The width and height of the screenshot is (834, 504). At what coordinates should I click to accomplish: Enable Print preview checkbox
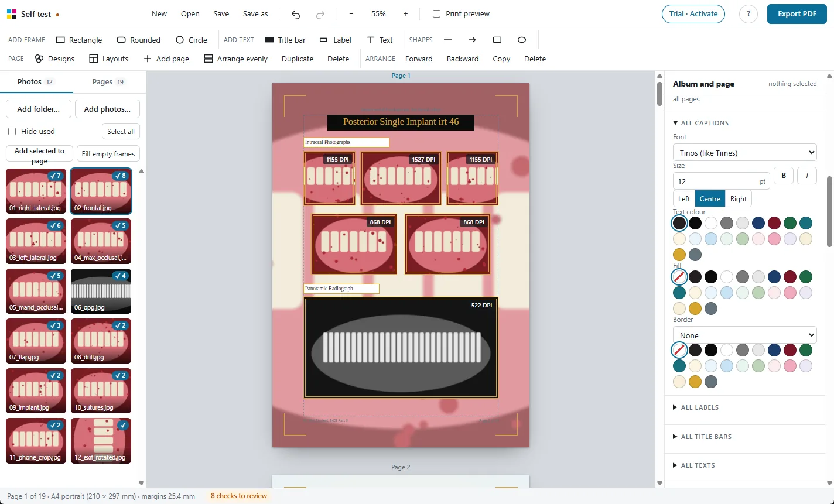(x=436, y=14)
